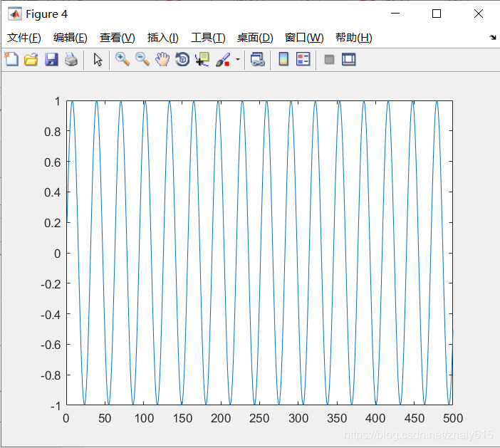This screenshot has width=500, height=448.
Task: Minimize the Figure 4 window
Action: (395, 14)
